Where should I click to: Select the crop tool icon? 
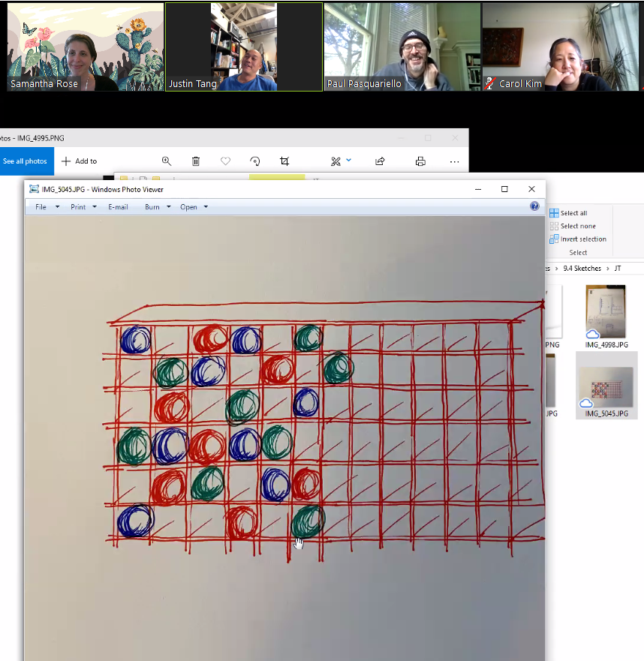pos(284,161)
